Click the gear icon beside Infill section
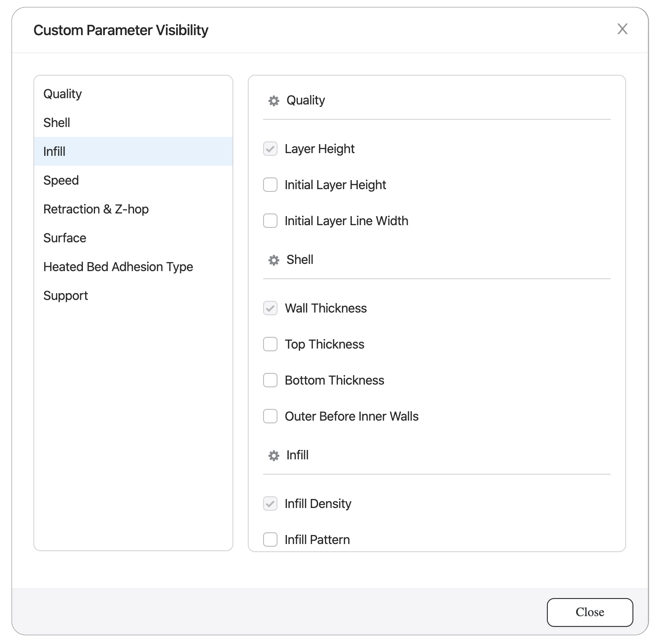The width and height of the screenshot is (655, 644). point(273,455)
